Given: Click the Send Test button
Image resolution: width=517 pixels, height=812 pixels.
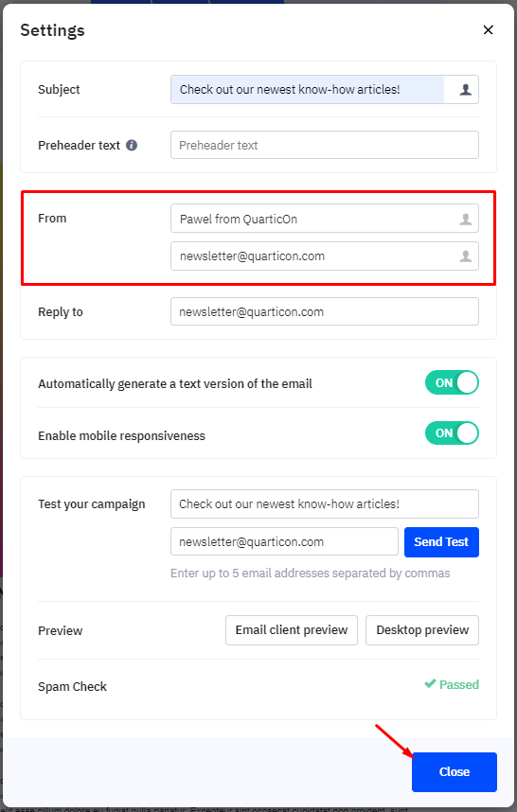Looking at the screenshot, I should coord(441,542).
